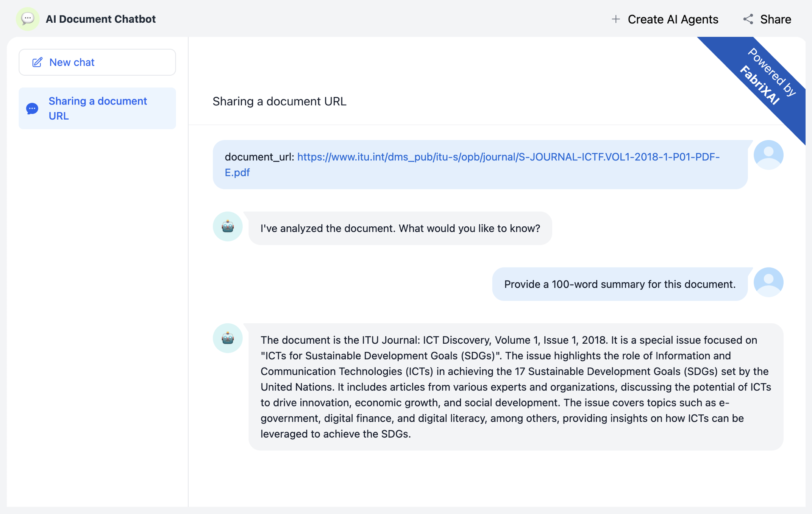Image resolution: width=812 pixels, height=514 pixels.
Task: Click the ITU Journal summary response text
Action: (x=515, y=386)
